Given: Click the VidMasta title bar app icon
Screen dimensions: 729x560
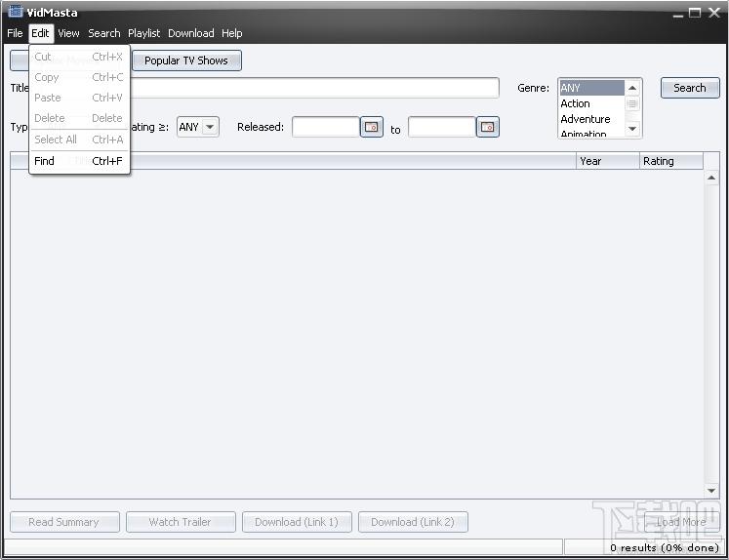Looking at the screenshot, I should pyautogui.click(x=16, y=11).
